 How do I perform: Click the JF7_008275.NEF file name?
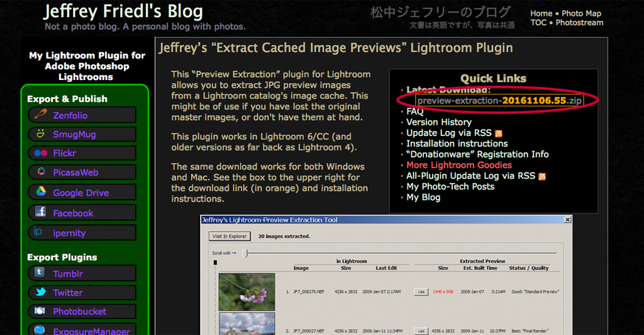click(308, 292)
